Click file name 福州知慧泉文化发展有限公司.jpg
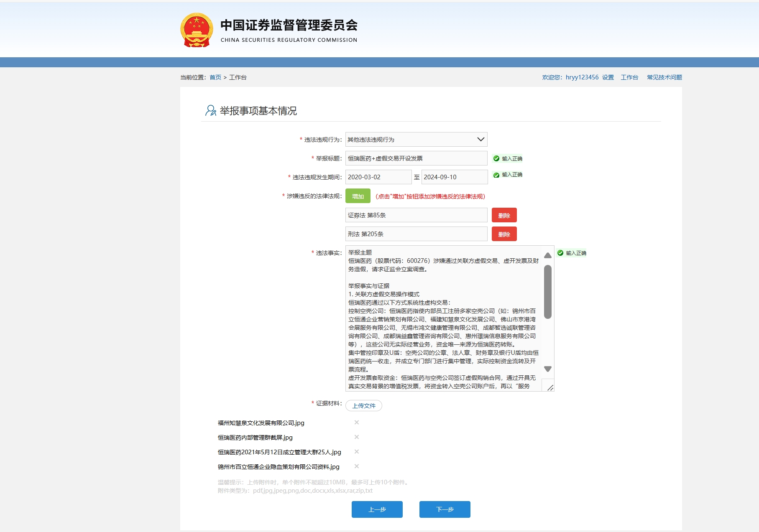 point(261,423)
